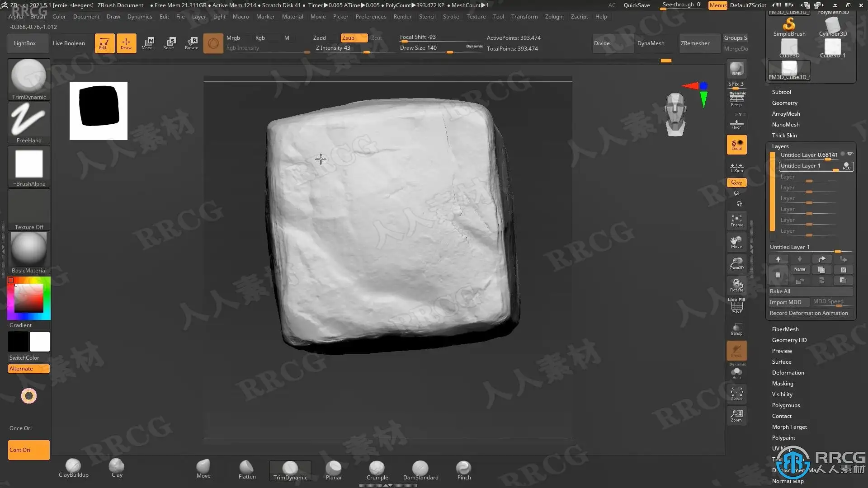Enable Zadd sculpting mode
The image size is (868, 488).
pos(320,38)
